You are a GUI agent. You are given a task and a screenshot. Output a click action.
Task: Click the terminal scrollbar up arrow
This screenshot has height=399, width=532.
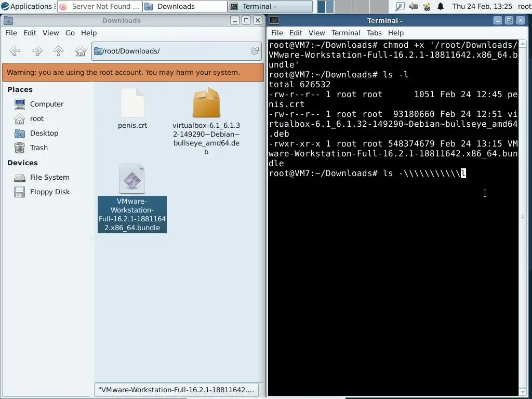coord(523,44)
